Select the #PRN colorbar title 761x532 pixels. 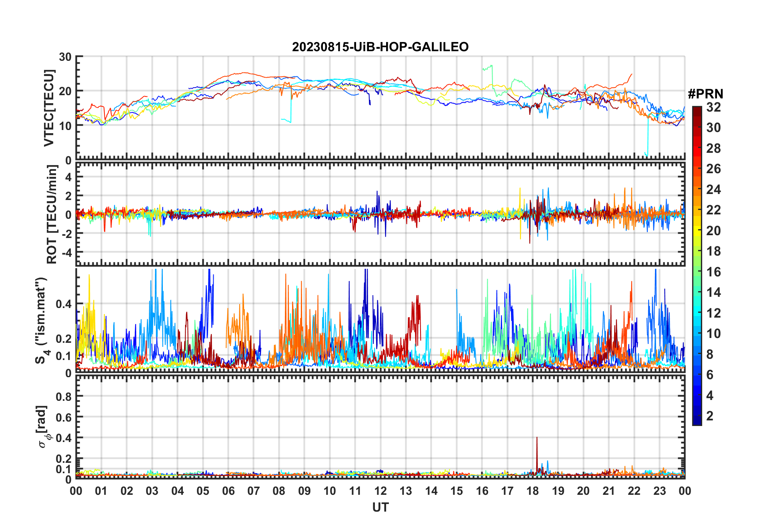click(705, 94)
